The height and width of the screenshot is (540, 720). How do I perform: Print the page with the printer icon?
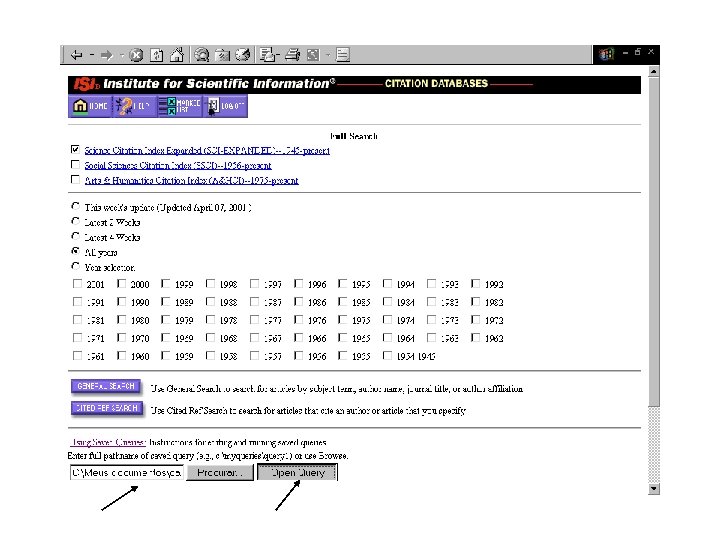click(x=292, y=55)
